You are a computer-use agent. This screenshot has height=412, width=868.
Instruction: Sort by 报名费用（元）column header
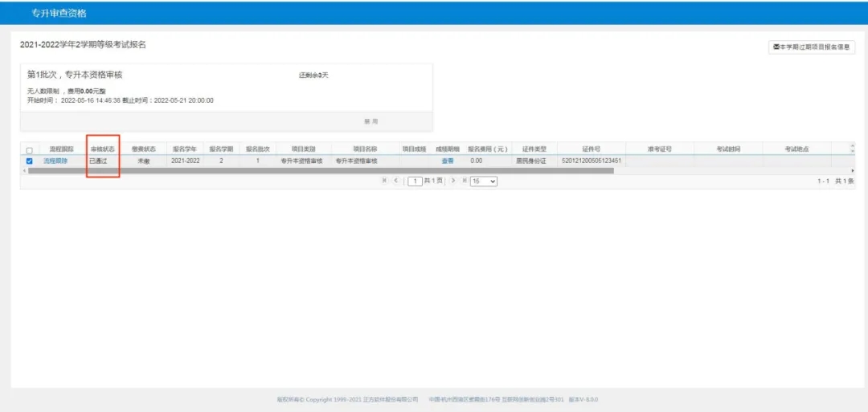488,149
